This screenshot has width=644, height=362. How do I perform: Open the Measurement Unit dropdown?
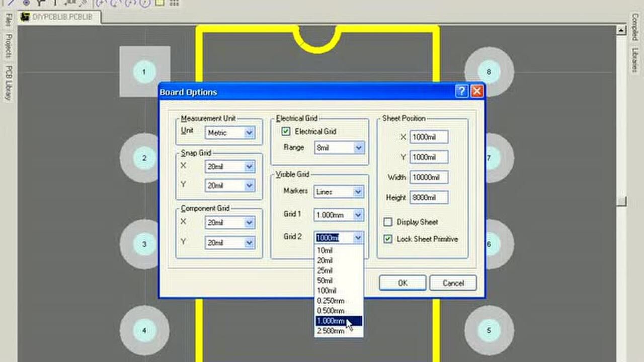coord(249,132)
